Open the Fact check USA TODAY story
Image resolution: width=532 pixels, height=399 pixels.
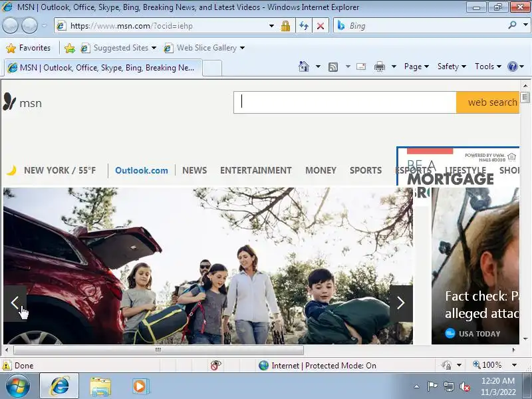tap(475, 265)
